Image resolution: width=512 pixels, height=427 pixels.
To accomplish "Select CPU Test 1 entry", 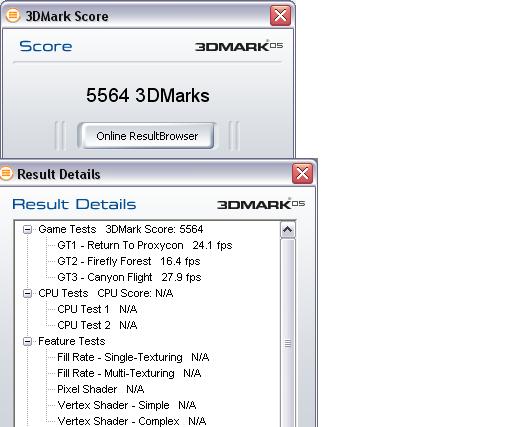I will [x=97, y=309].
